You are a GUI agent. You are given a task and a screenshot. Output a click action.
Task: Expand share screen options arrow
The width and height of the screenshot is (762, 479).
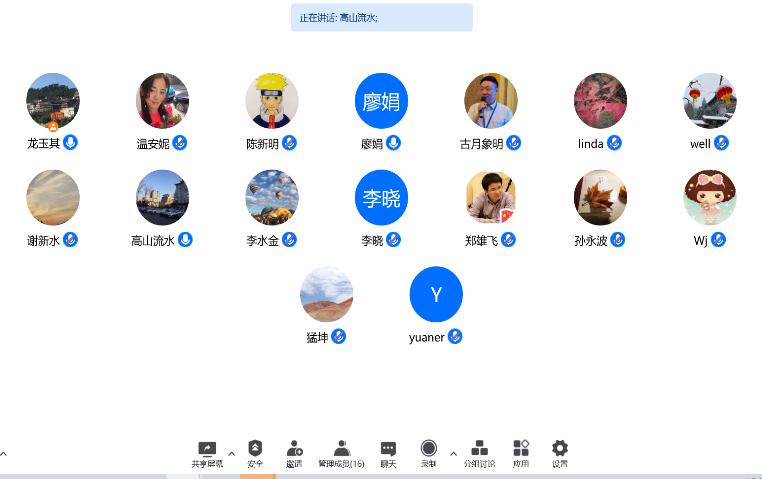pyautogui.click(x=232, y=454)
